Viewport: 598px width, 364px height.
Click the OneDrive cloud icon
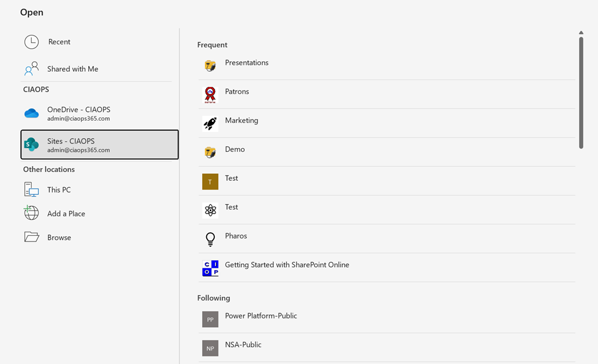pyautogui.click(x=31, y=113)
